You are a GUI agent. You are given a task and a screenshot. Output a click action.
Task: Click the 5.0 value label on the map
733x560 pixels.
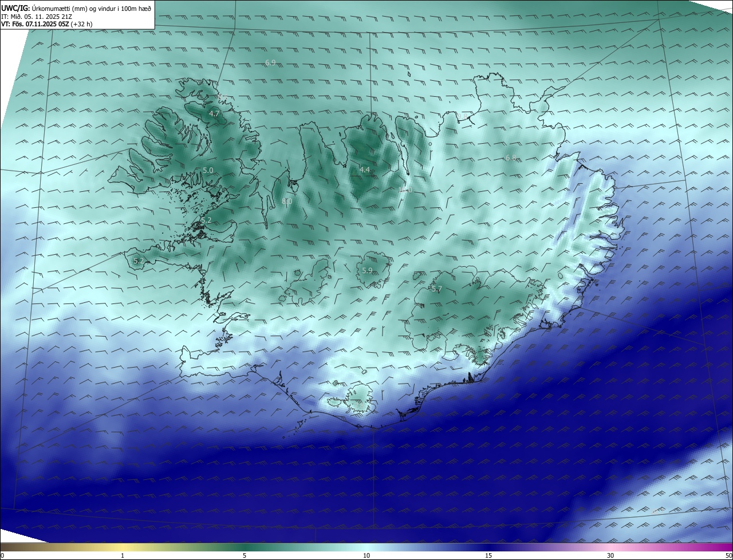click(208, 171)
